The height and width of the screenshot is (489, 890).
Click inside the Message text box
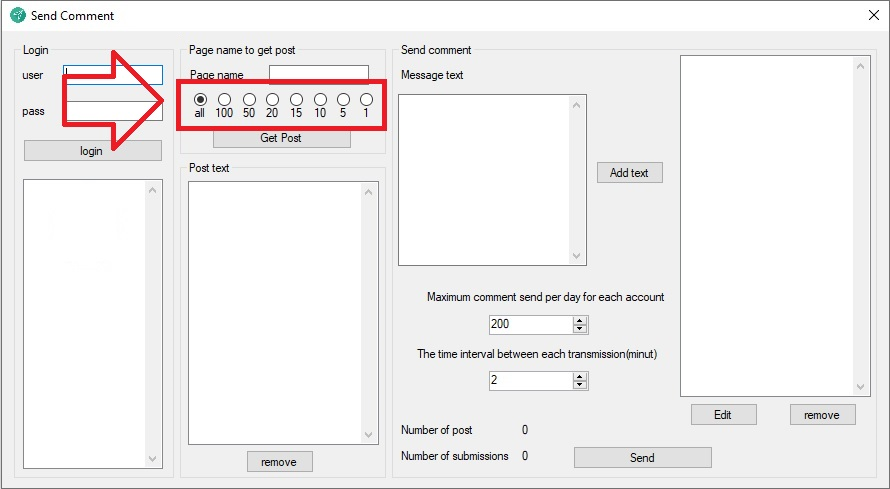[x=483, y=180]
